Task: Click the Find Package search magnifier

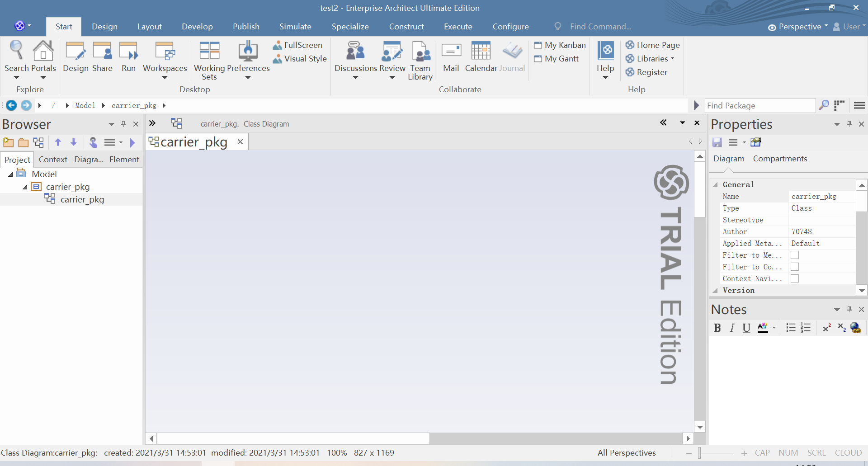Action: (x=824, y=105)
